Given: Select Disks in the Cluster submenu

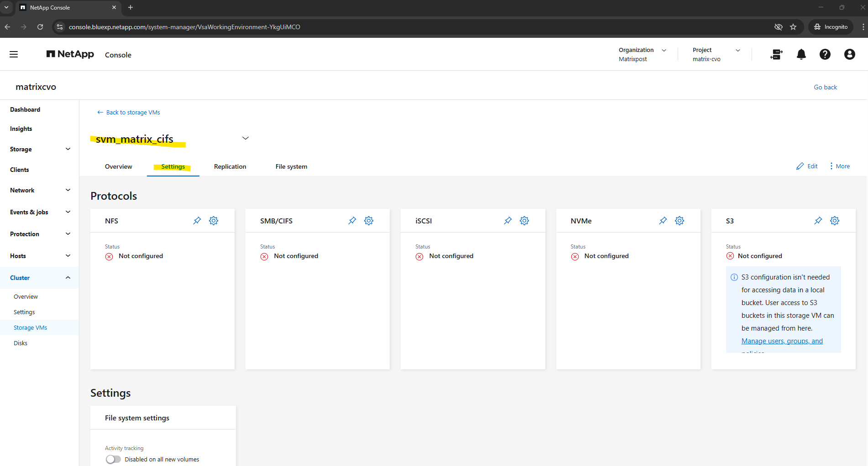Looking at the screenshot, I should pos(21,343).
